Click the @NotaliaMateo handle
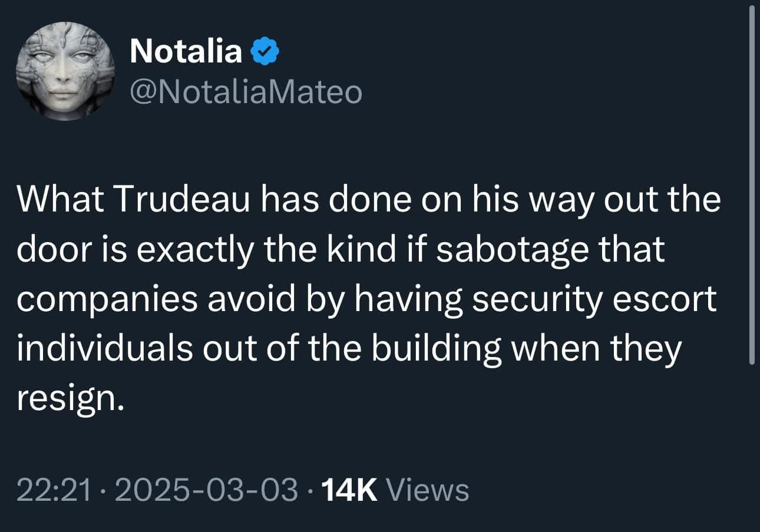Viewport: 760px width, 532px height. tap(246, 92)
